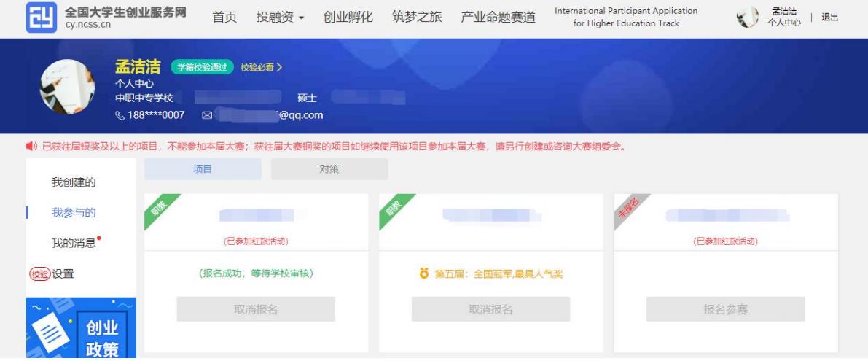Viewport: 868px width, 361px height.
Task: Switch to the 对策 tab
Action: (329, 168)
